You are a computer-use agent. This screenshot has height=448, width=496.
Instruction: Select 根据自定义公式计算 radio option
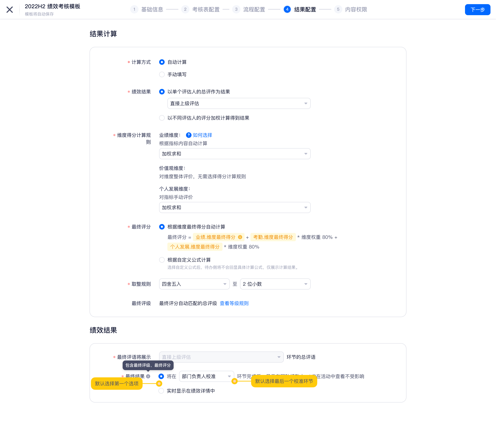162,260
